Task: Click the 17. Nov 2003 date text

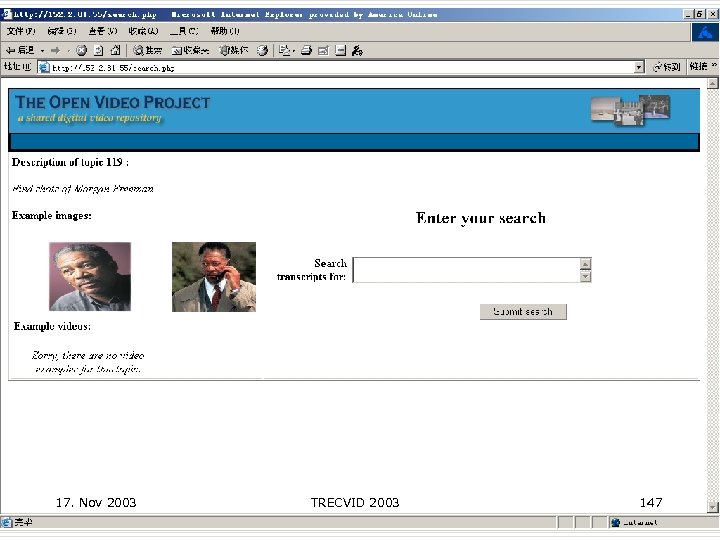Action: (x=96, y=502)
